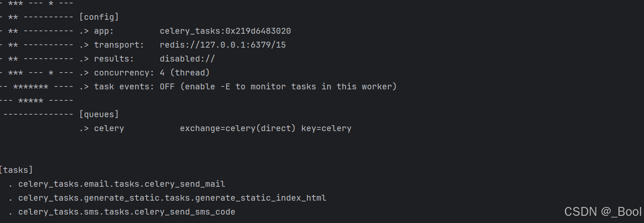Click the results: label
Image resolution: width=644 pixels, height=223 pixels.
114,59
